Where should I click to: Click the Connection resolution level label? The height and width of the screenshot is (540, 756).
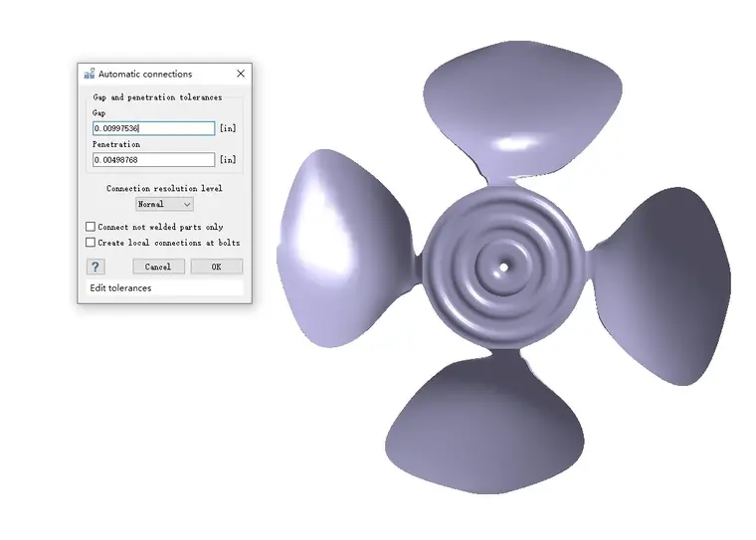click(x=164, y=189)
